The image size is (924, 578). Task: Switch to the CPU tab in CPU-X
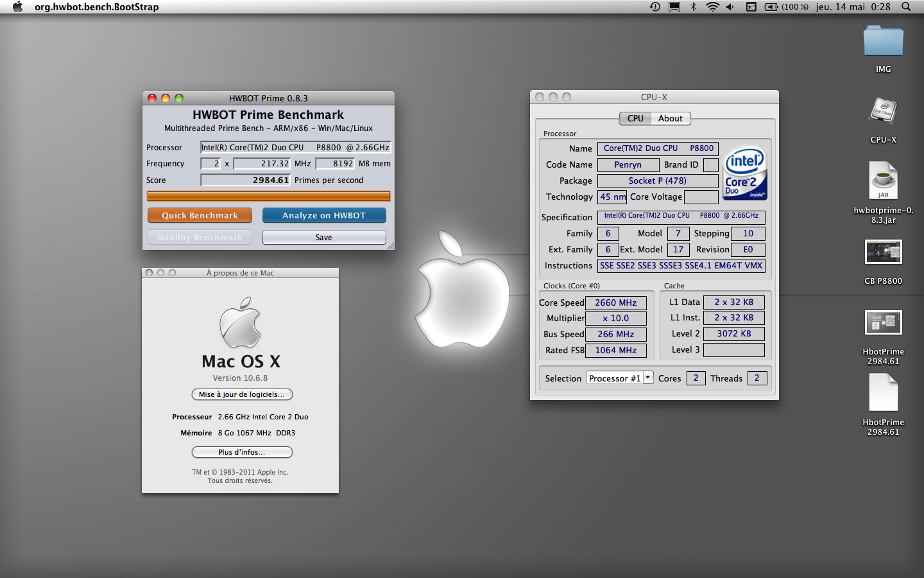pos(635,118)
